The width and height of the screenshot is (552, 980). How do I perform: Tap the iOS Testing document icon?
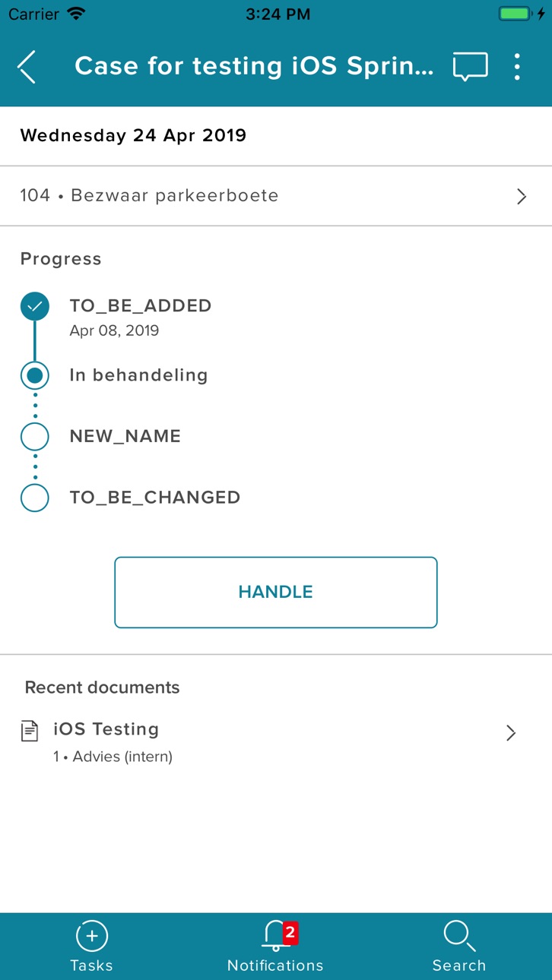tap(30, 732)
